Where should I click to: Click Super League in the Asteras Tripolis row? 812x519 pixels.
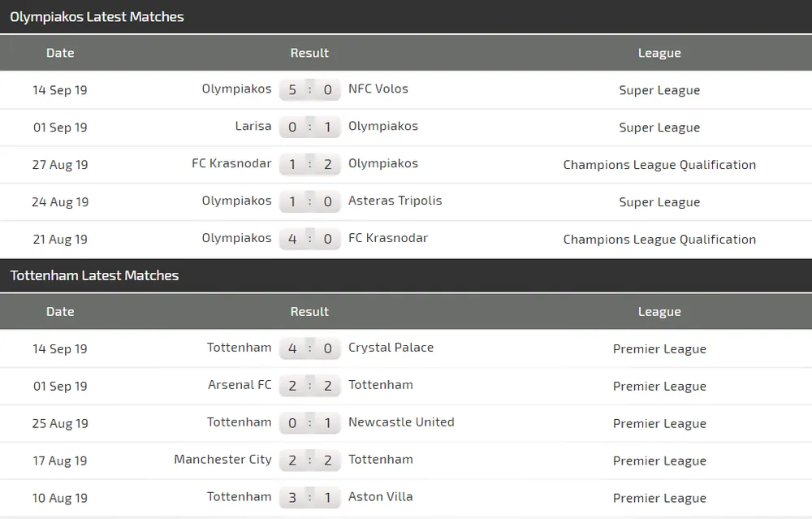point(659,202)
